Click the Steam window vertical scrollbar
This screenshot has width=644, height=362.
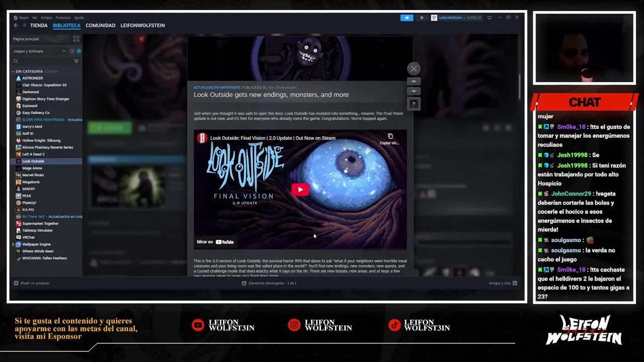click(x=520, y=87)
